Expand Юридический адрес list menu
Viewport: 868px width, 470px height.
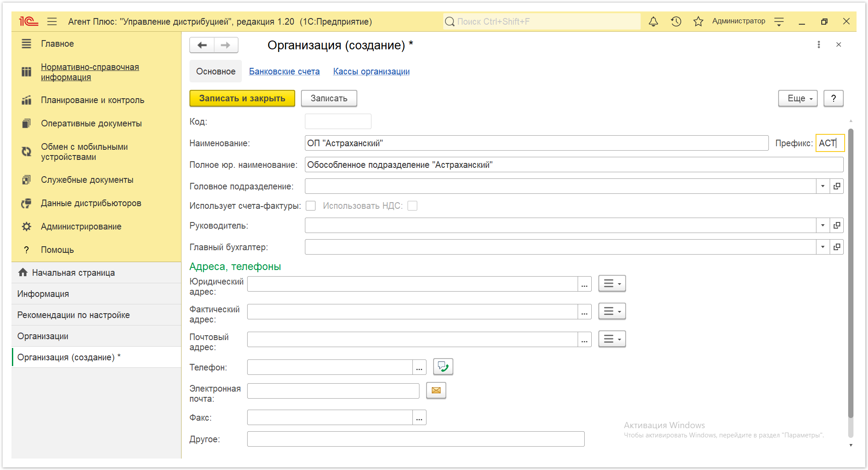[612, 284]
